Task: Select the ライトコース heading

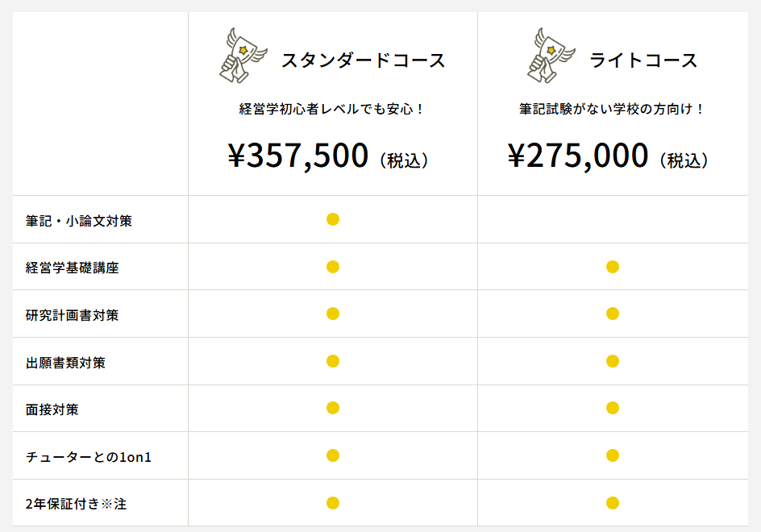Action: point(643,60)
